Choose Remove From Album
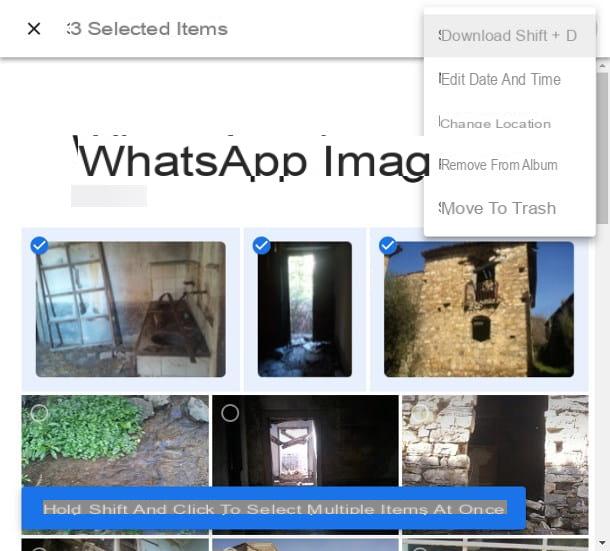 (509, 165)
